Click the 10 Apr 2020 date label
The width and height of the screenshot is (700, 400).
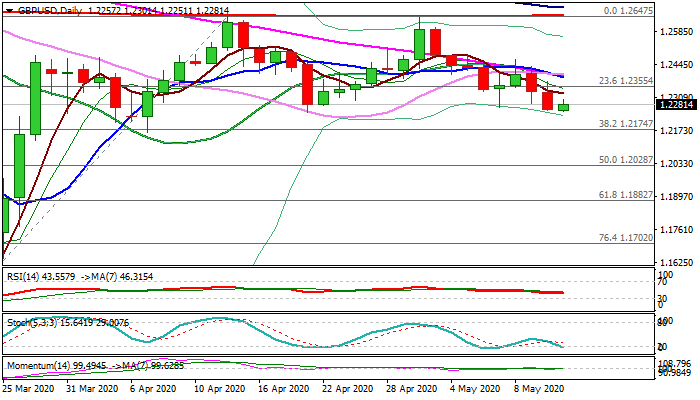pos(220,387)
